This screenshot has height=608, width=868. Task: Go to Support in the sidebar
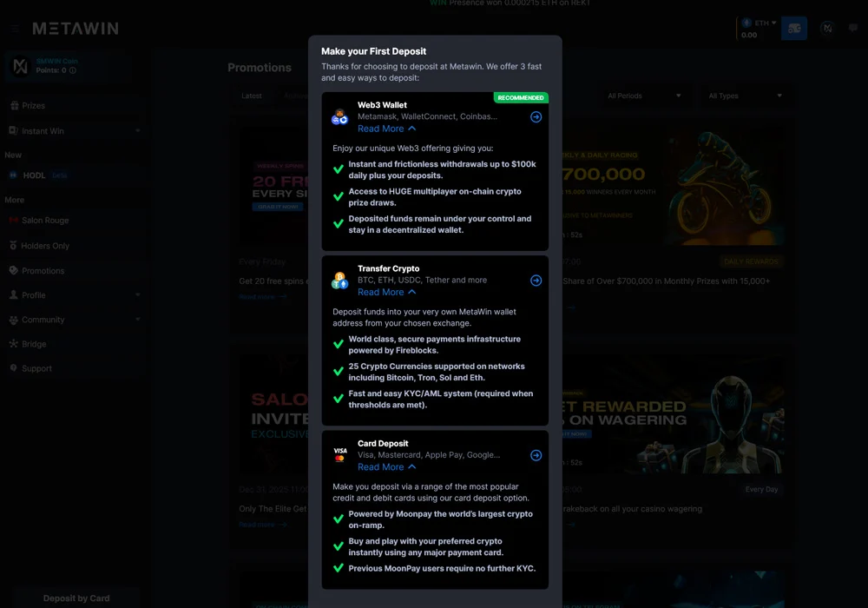(36, 368)
